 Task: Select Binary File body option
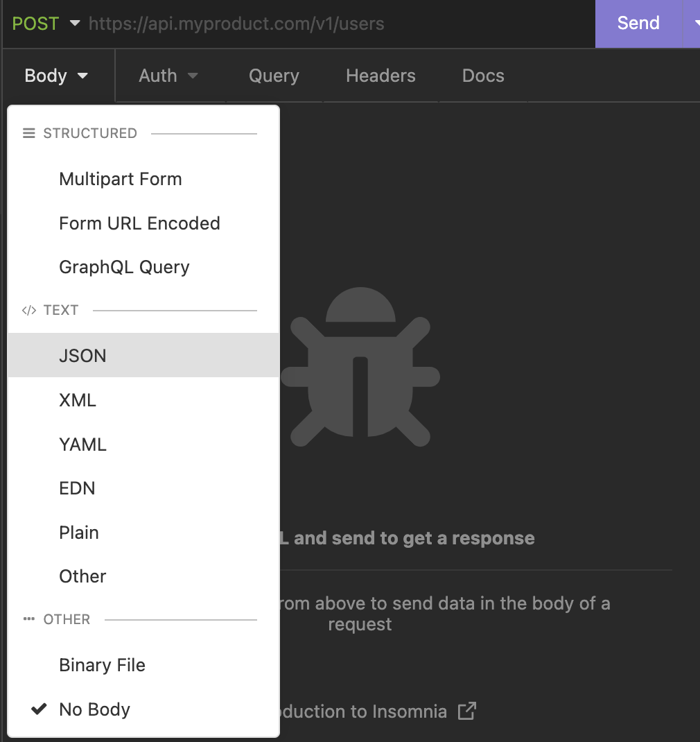(x=143, y=665)
